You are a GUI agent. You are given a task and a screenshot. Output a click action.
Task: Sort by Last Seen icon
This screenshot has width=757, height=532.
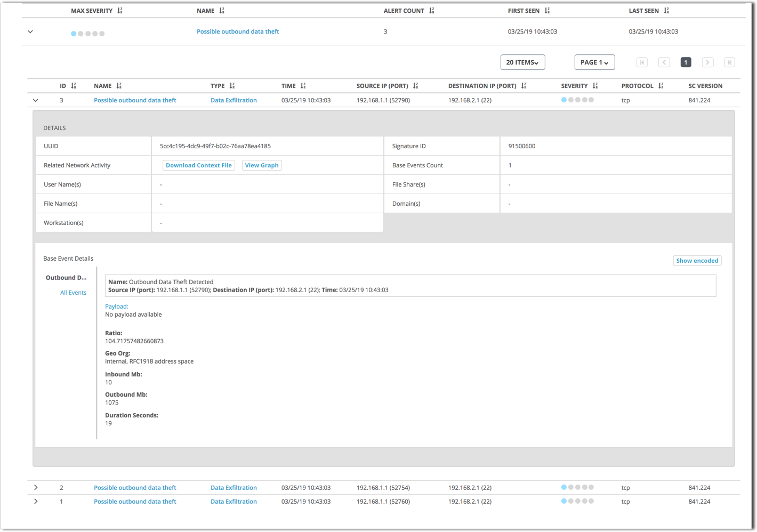pyautogui.click(x=666, y=11)
